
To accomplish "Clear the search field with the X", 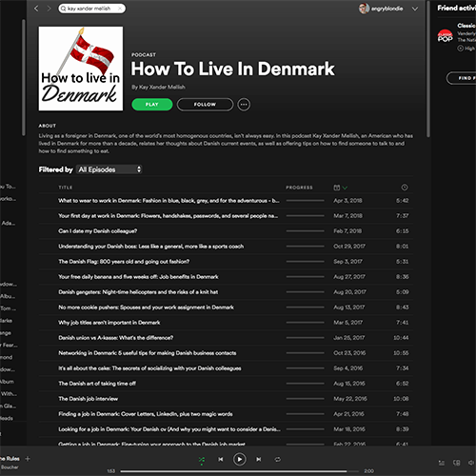I will tap(120, 9).
